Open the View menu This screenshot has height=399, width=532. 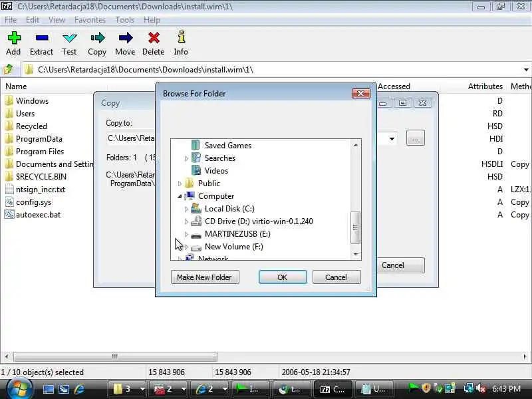(x=57, y=20)
